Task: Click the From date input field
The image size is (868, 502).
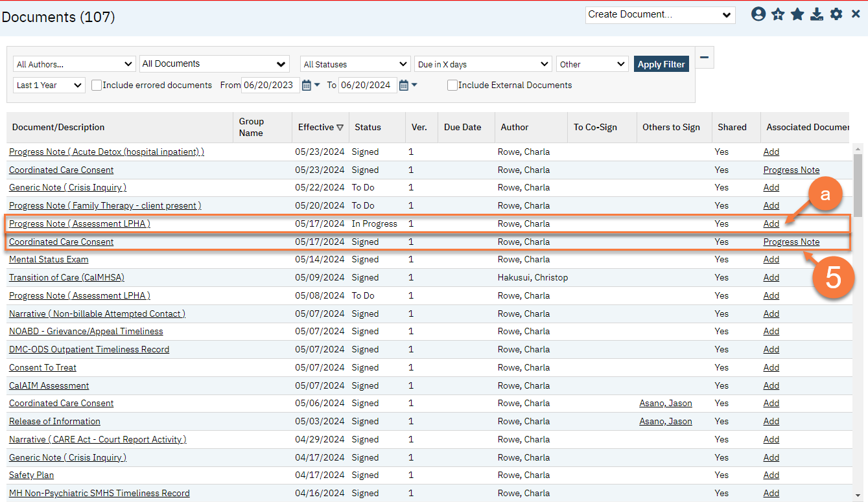Action: point(270,85)
